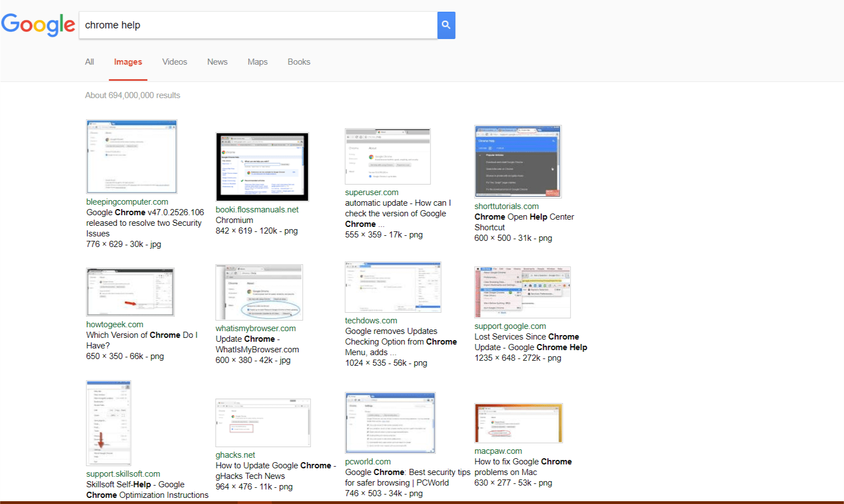Click the '1235 × 648 - 272k - png' size text
The image size is (844, 504).
pyautogui.click(x=518, y=358)
